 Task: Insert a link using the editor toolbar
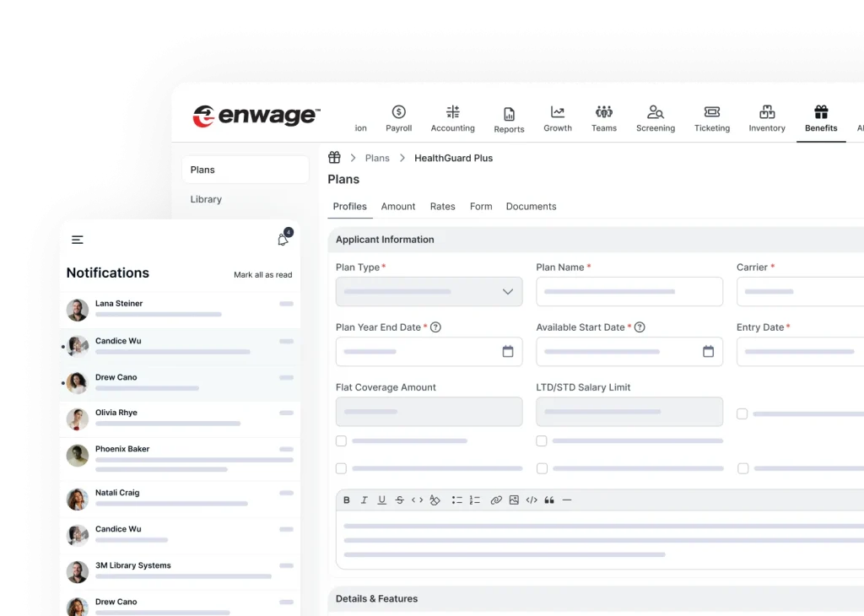[x=496, y=500]
